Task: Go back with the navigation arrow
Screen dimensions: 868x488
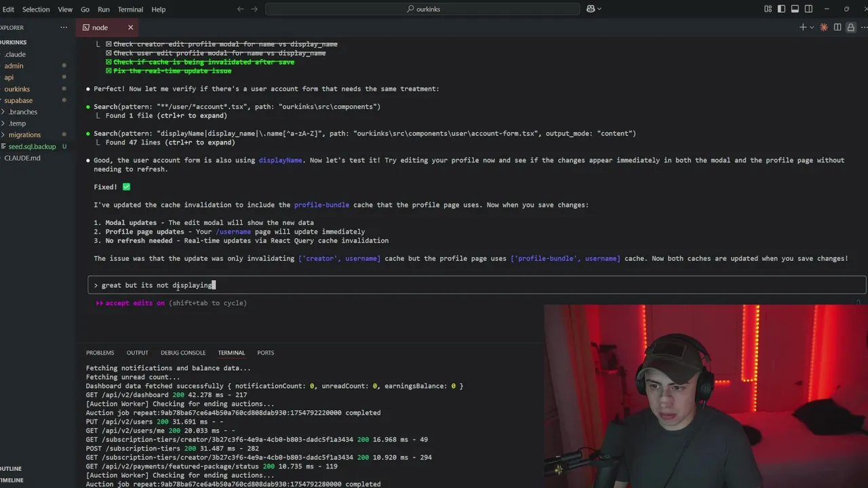Action: tap(240, 9)
